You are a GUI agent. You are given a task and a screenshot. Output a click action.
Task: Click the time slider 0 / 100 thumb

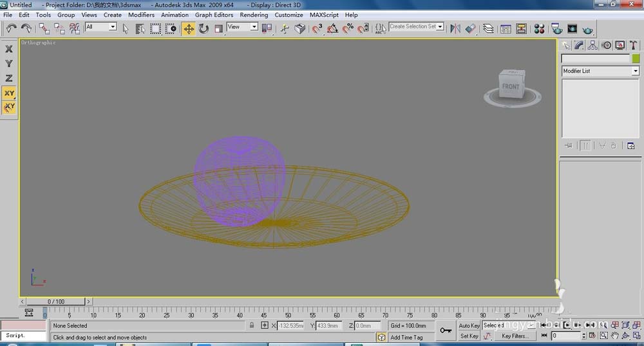click(56, 302)
